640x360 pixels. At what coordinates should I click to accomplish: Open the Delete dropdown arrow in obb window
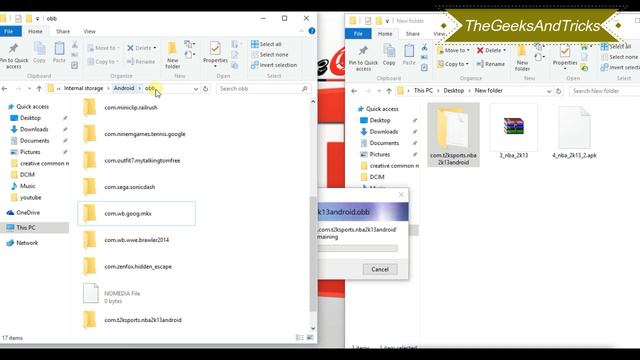(x=155, y=48)
